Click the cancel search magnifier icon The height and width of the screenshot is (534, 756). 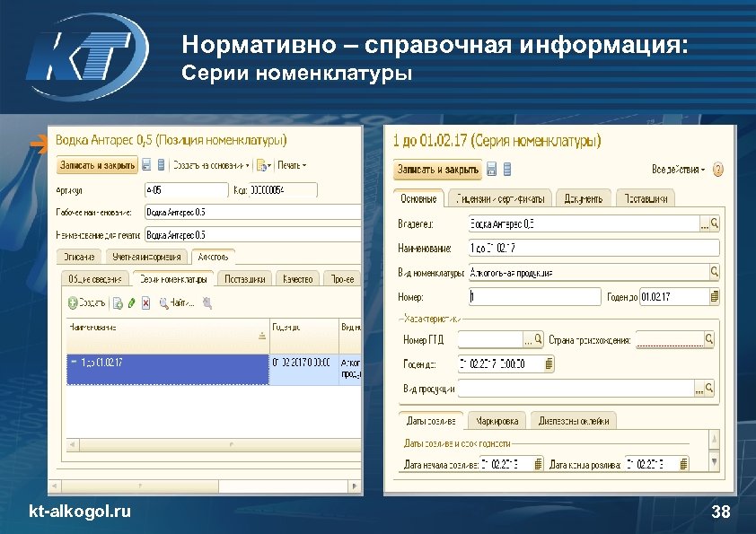pos(207,303)
